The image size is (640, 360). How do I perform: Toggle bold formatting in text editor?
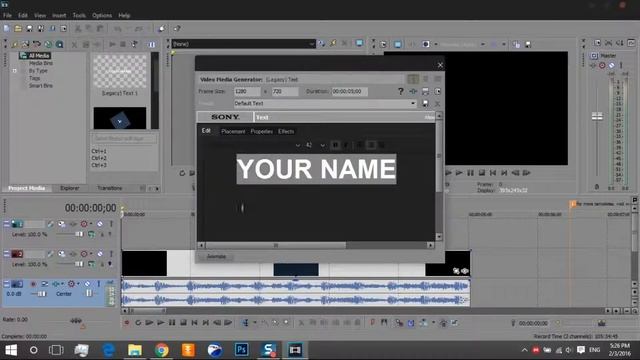pos(336,145)
